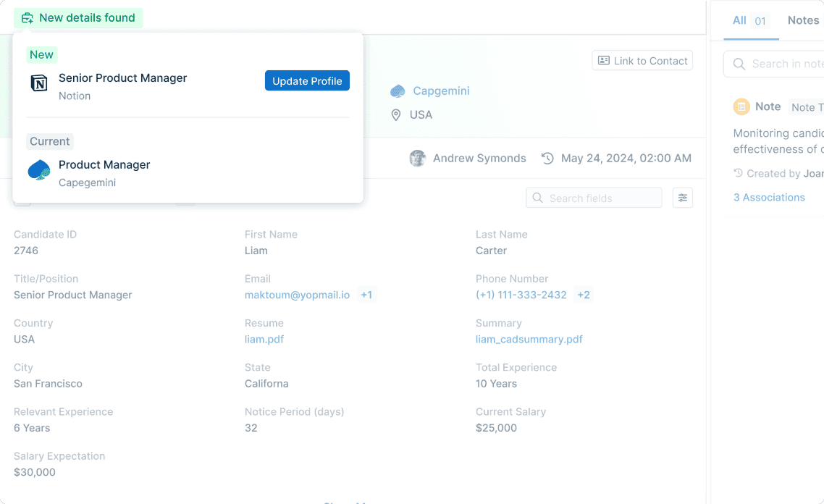Open liam_cadsummary.pdf summary file
Screen dimensions: 824x504
(529, 340)
